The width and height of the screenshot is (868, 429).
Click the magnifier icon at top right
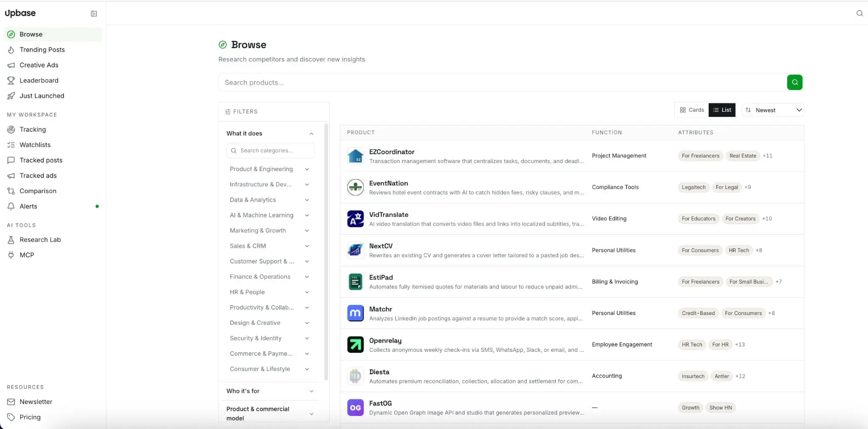860,13
